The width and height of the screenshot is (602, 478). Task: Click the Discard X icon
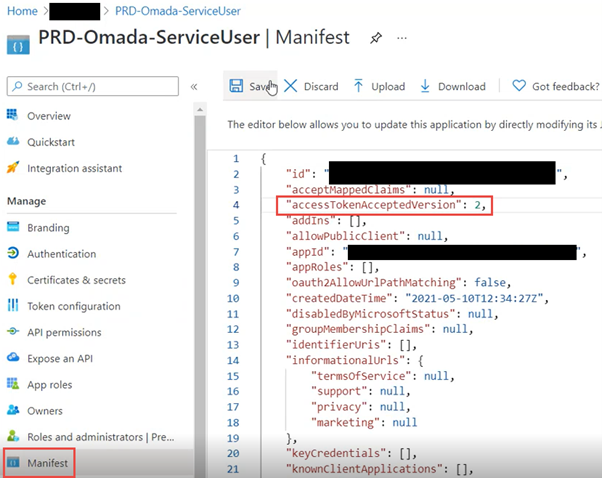click(291, 86)
